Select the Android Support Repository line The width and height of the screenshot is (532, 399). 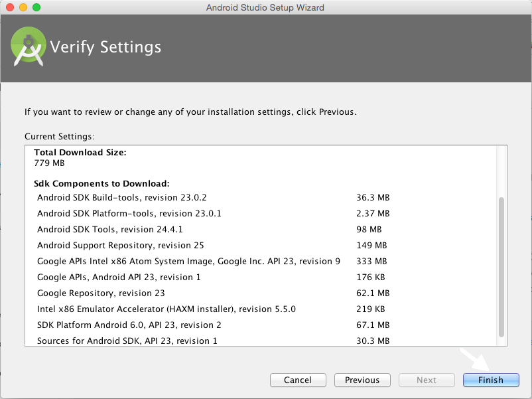coord(119,245)
